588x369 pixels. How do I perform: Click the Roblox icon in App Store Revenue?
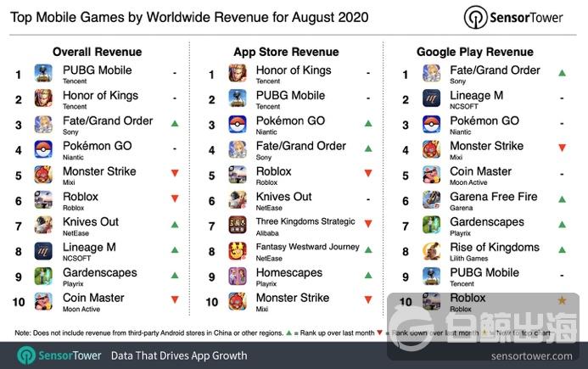click(237, 175)
